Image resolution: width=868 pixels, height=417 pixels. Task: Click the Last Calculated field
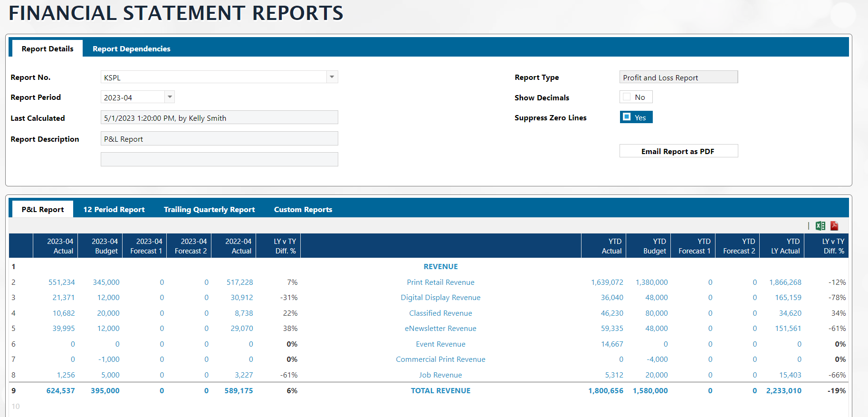click(219, 118)
